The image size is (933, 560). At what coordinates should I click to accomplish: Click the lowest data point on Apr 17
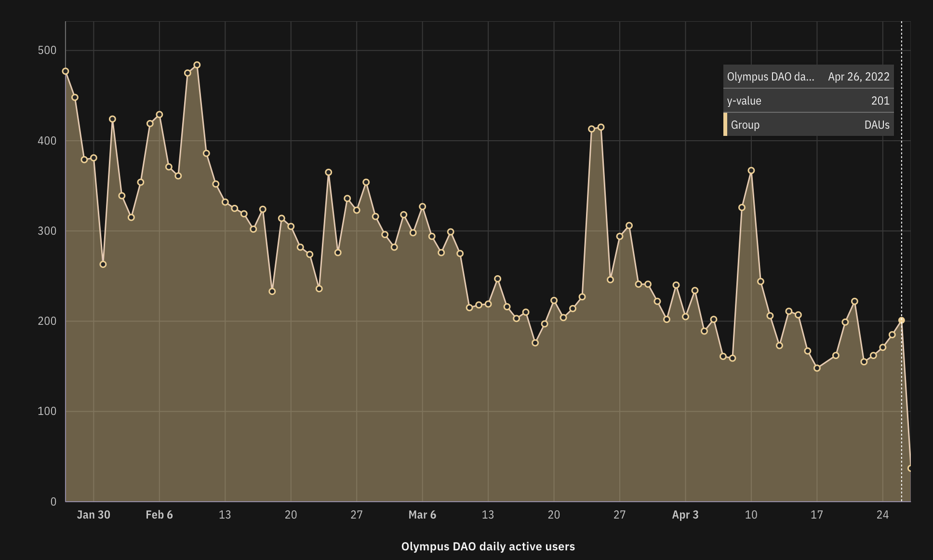tap(817, 368)
